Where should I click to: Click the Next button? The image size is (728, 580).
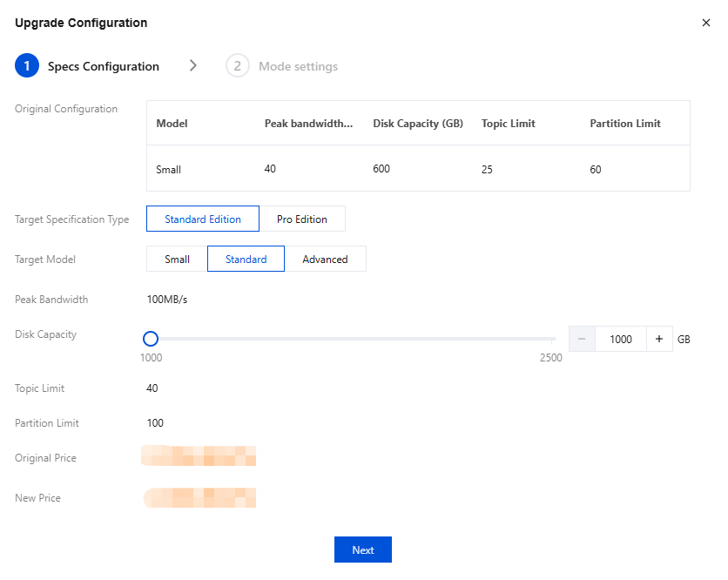362,550
